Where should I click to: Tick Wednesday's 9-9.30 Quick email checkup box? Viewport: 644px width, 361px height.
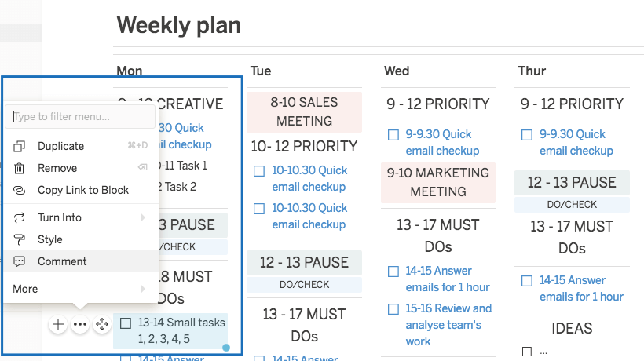(x=393, y=135)
